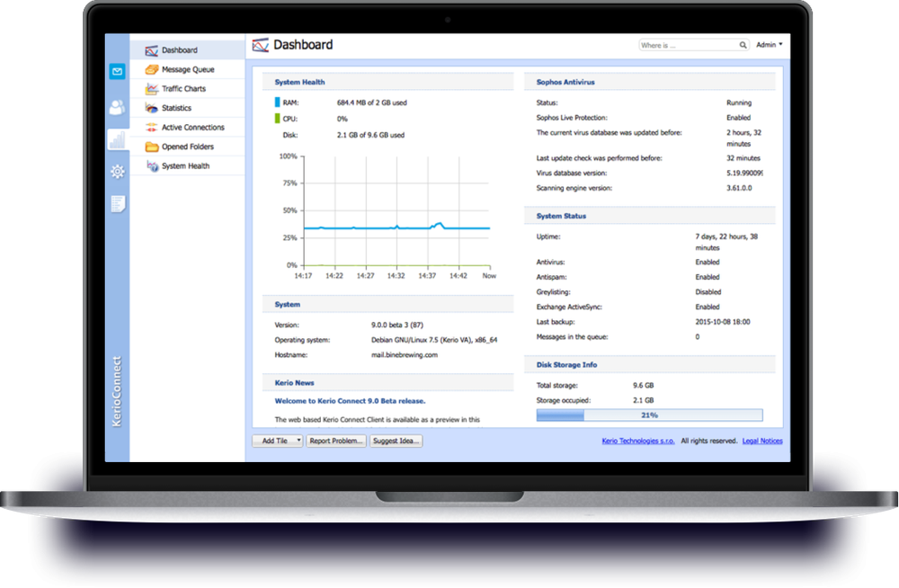Select the status bar-chart sidebar icon
899x588 pixels.
(x=118, y=139)
